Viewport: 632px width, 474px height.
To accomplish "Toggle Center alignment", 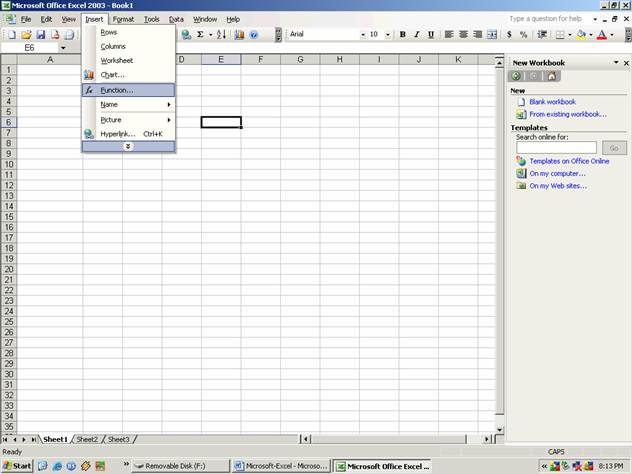I will point(463,35).
